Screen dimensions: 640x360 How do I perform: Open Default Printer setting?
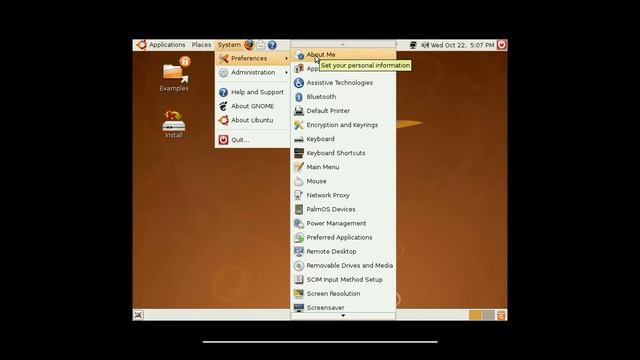click(343, 111)
